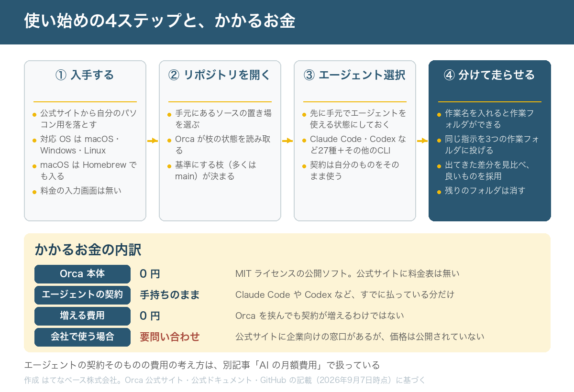The image size is (574, 392).
Task: Click the line "料金の入力画面は無い"
Action: click(x=81, y=190)
